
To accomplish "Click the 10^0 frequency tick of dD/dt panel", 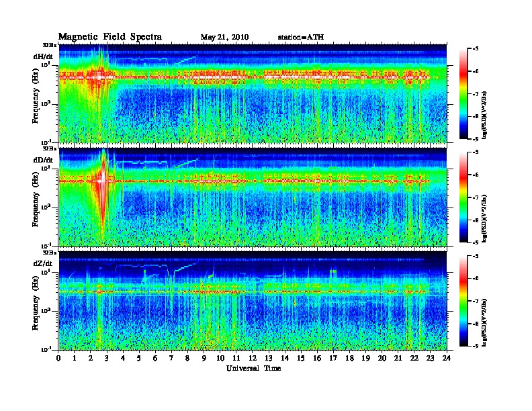I will point(46,207).
